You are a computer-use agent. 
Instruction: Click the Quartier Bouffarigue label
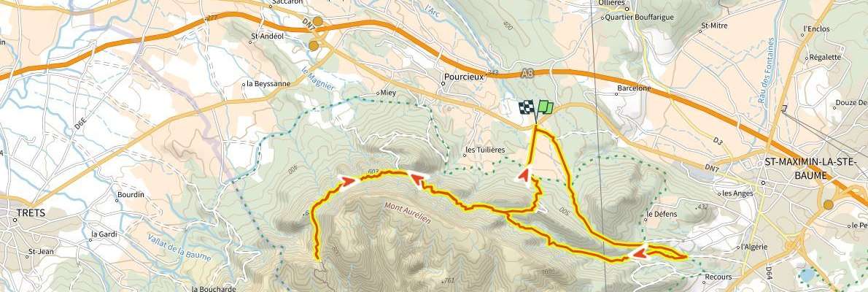coord(640,18)
